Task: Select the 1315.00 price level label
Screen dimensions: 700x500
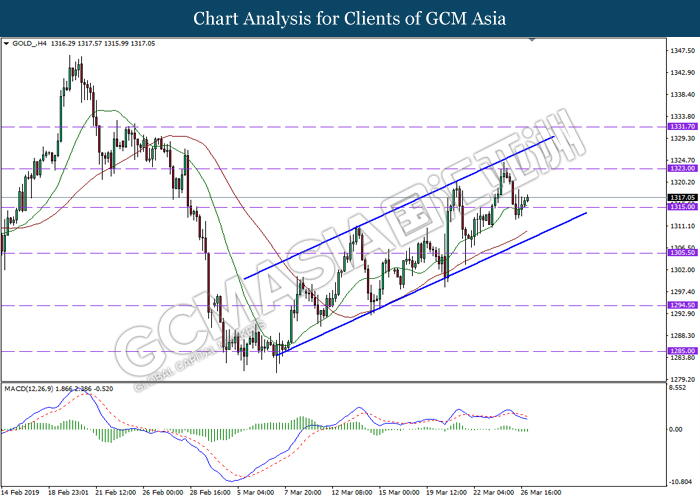Action: tap(682, 207)
